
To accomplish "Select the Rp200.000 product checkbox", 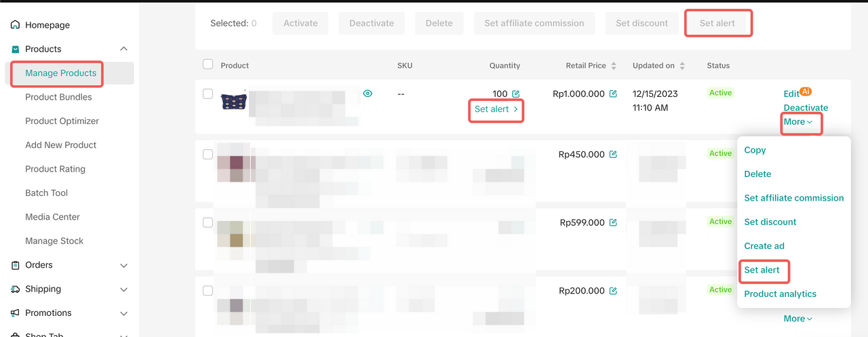I will coord(208,290).
